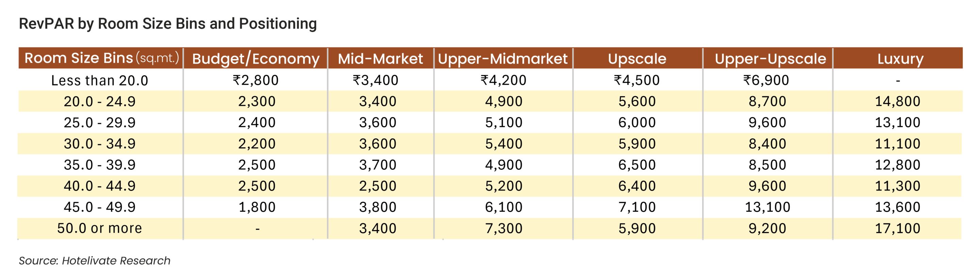Image resolution: width=980 pixels, height=279 pixels.
Task: Click the "30.0 - 34.9" row label
Action: point(100,144)
